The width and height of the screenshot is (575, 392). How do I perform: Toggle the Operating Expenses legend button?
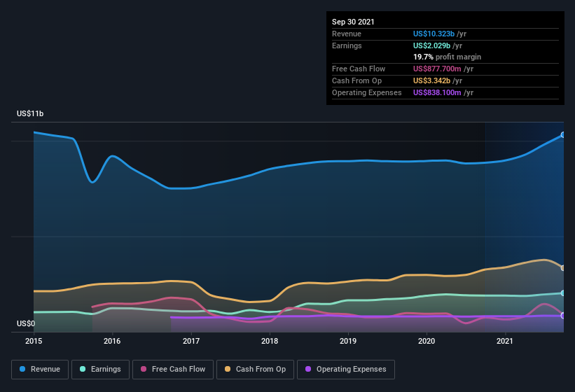pyautogui.click(x=346, y=370)
